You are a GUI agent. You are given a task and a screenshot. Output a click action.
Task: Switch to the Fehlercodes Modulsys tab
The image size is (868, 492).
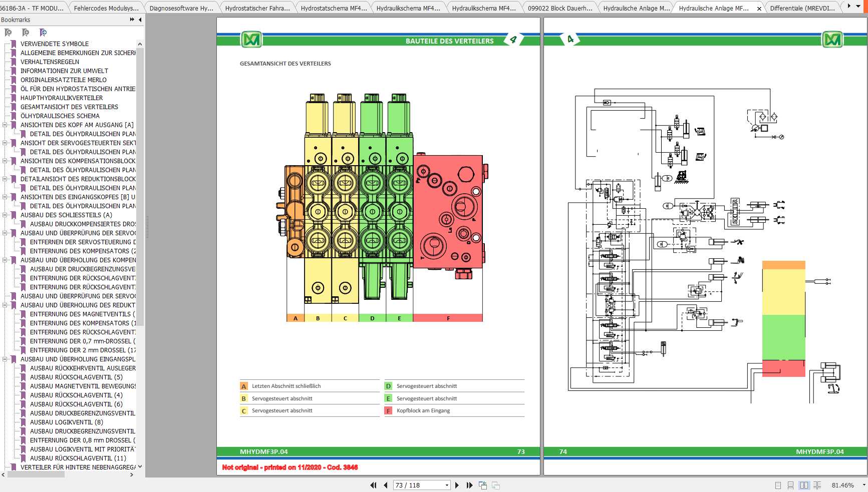coord(106,8)
